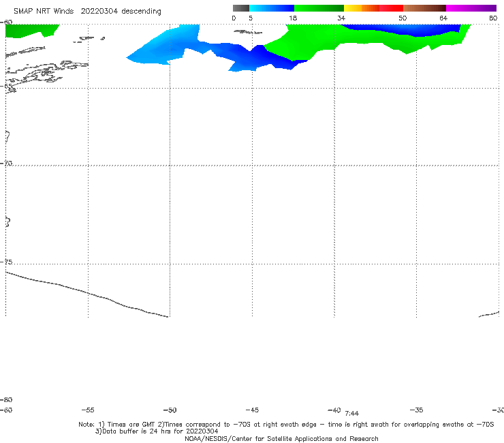This screenshot has width=504, height=443.
Task: Click the longitude label '-35'
Action: (x=417, y=410)
